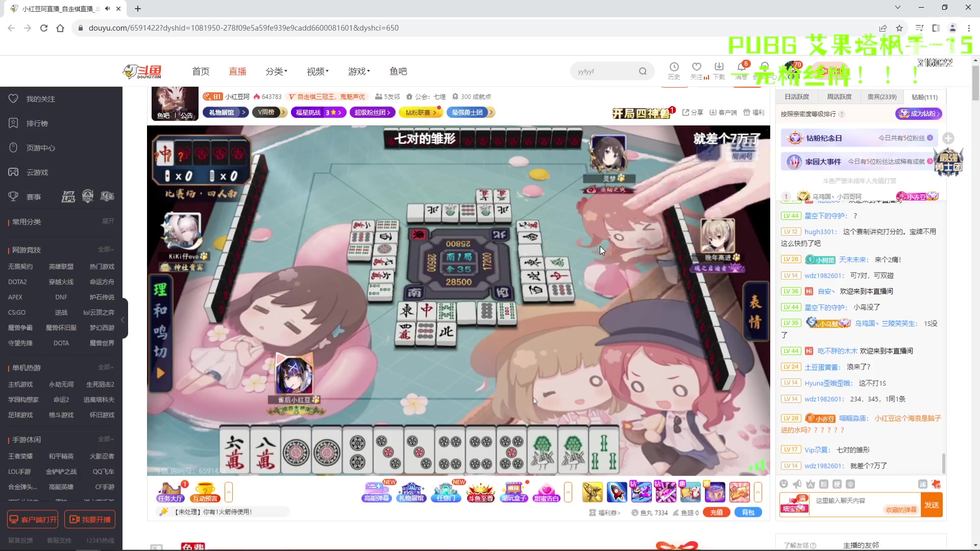This screenshot has height=551, width=980.
Task: Open the 任务大厅 task hall icon
Action: [x=170, y=492]
